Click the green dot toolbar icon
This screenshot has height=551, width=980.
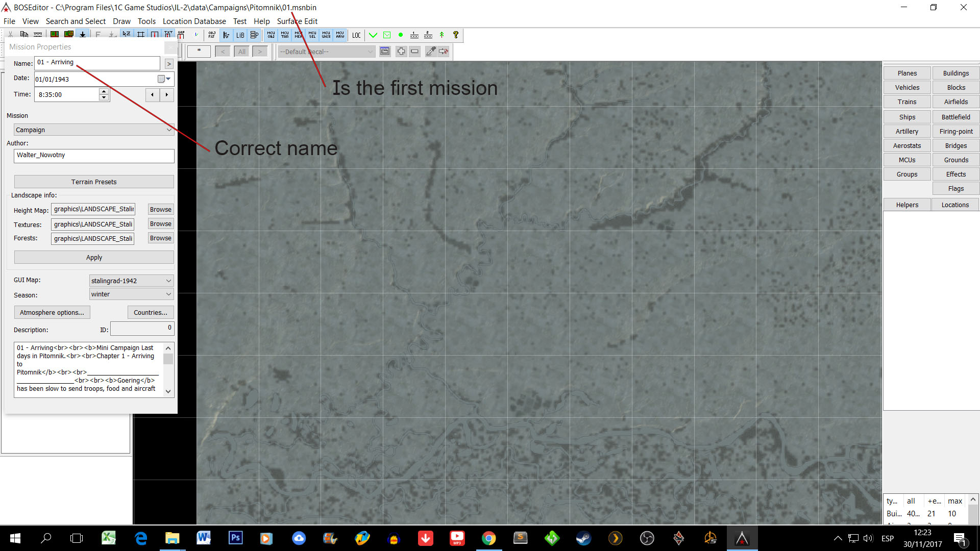[x=401, y=35]
